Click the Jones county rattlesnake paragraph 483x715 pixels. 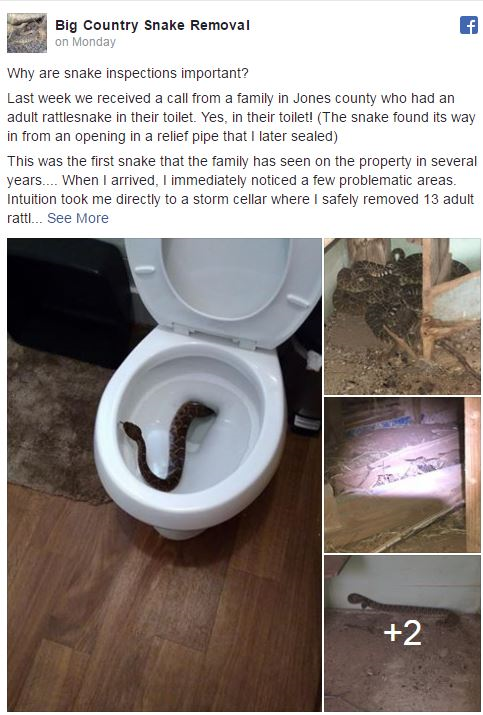241,117
